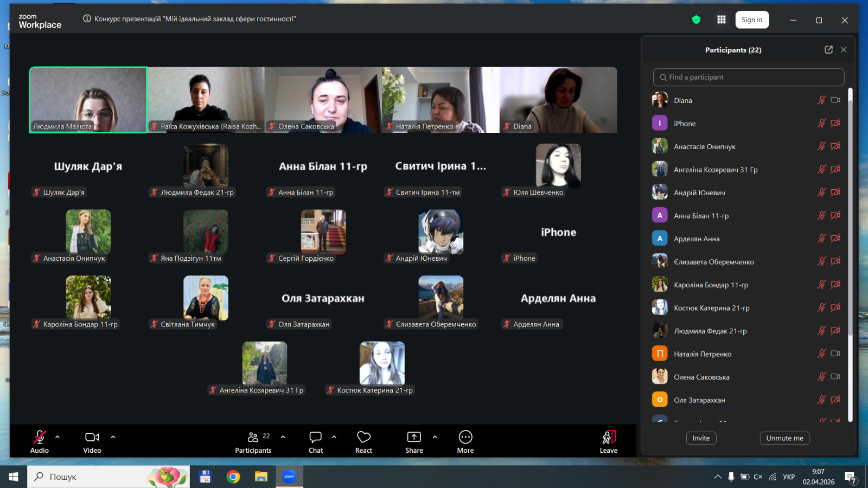Open the Zoom apps grid icon
This screenshot has width=868, height=488.
722,20
